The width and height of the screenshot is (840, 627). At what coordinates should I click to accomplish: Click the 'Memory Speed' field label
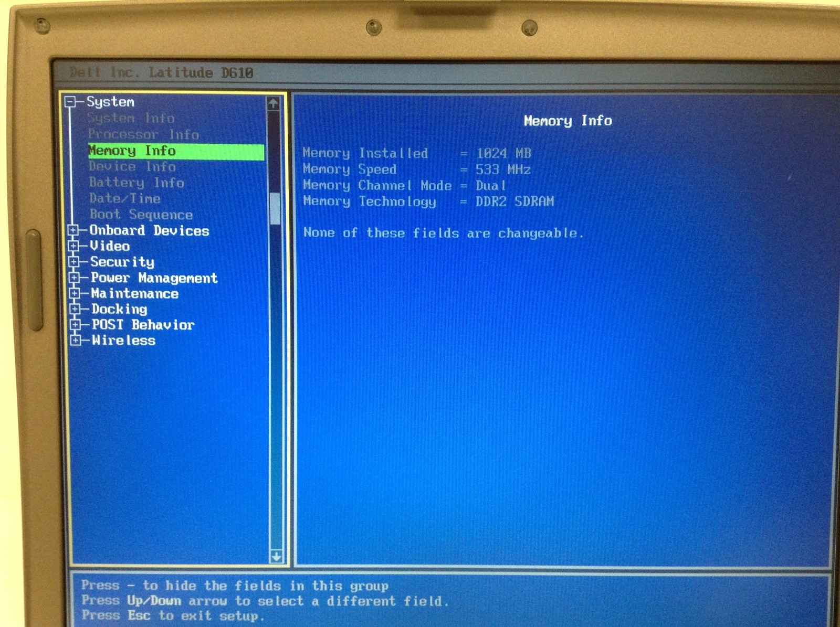pyautogui.click(x=350, y=169)
